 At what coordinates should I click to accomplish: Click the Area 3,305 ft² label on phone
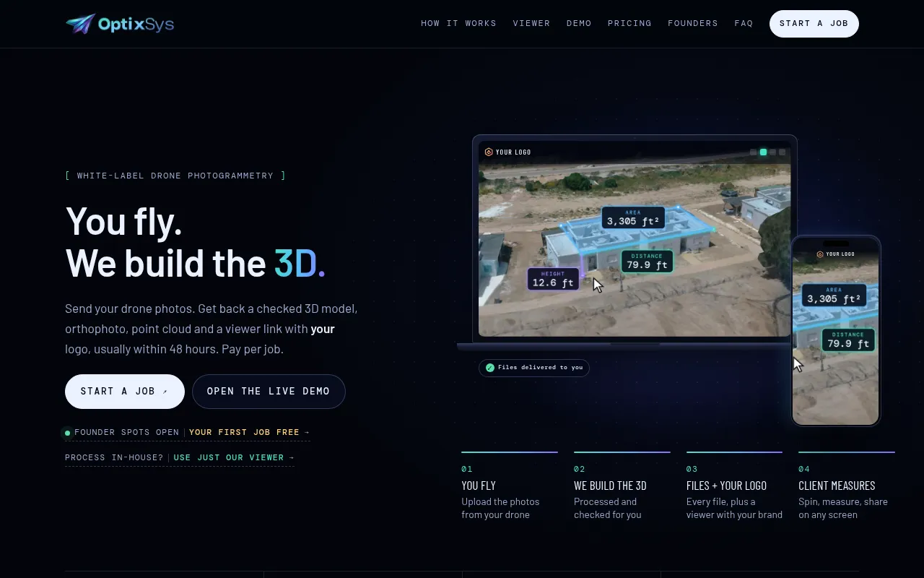pos(834,295)
